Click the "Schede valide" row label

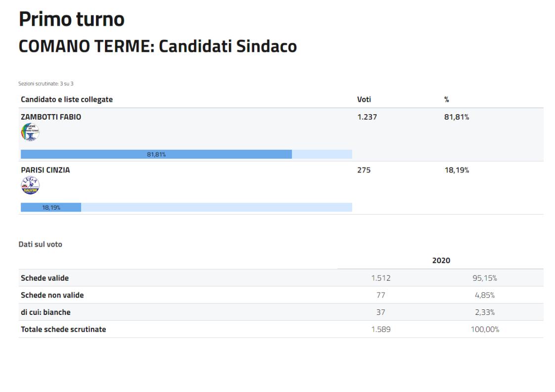[x=45, y=278]
